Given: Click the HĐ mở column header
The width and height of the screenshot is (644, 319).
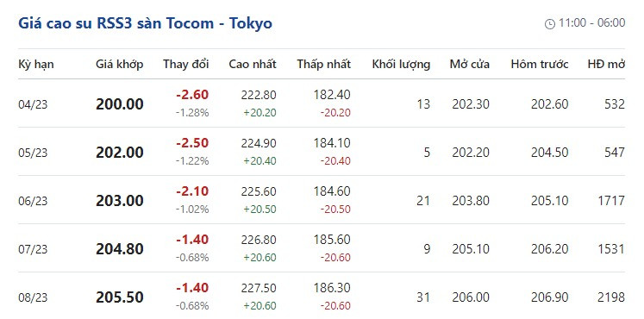Looking at the screenshot, I should tap(606, 64).
